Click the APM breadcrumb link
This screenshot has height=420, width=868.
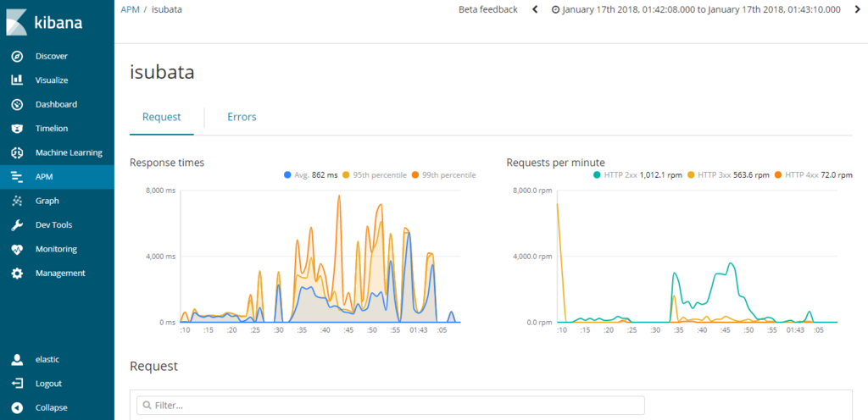130,9
